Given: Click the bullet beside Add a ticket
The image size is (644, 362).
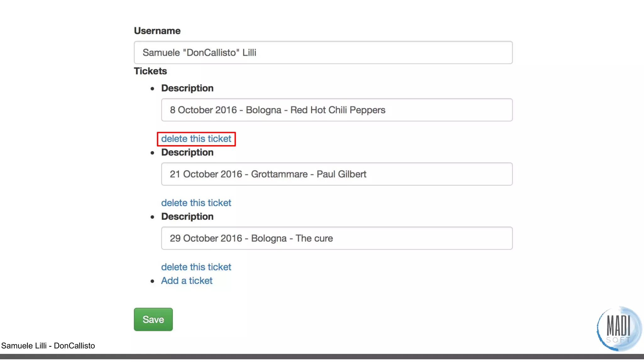Looking at the screenshot, I should 153,281.
